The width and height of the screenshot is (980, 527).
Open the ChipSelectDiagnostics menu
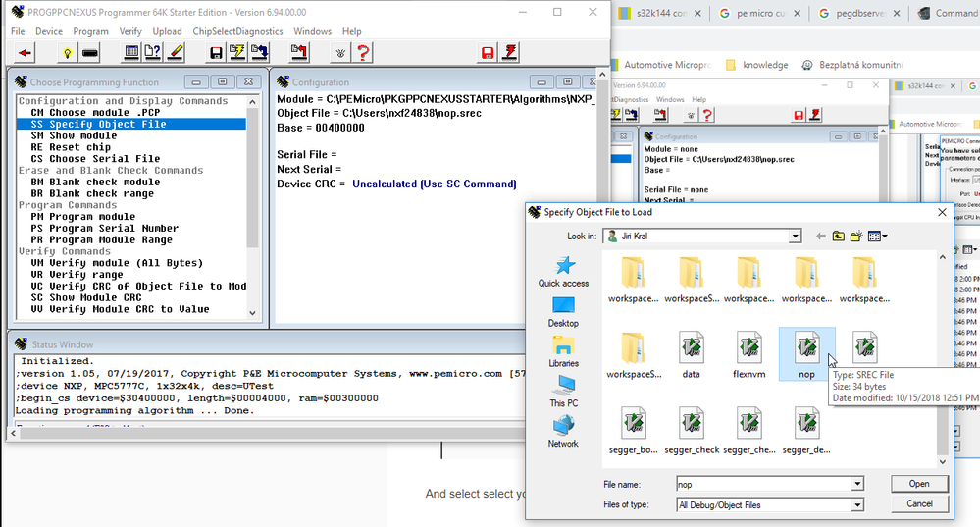tap(237, 31)
